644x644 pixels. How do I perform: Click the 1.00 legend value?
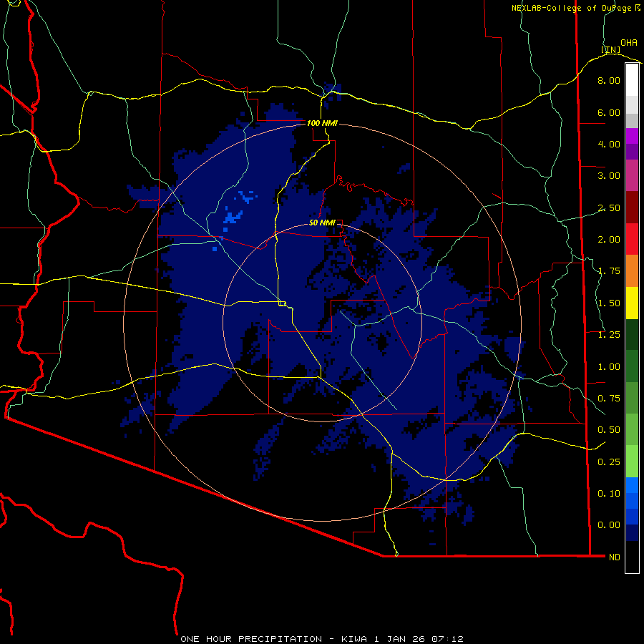click(x=609, y=367)
